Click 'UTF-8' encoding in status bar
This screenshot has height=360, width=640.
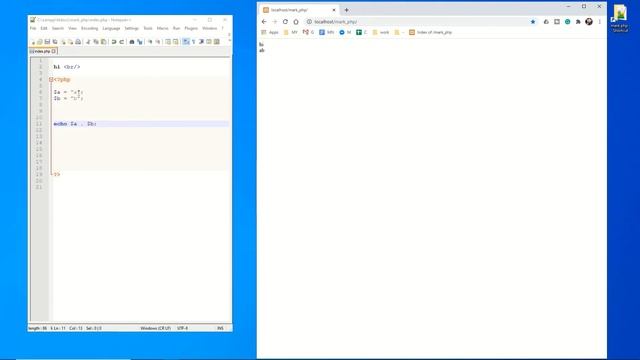(x=182, y=328)
